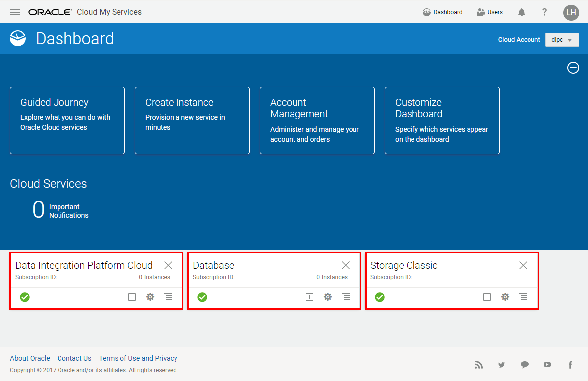This screenshot has height=381, width=588.
Task: Open help via question mark icon
Action: [x=544, y=12]
